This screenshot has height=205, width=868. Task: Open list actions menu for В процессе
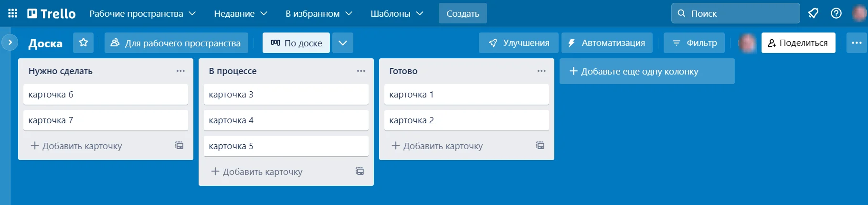pyautogui.click(x=361, y=71)
